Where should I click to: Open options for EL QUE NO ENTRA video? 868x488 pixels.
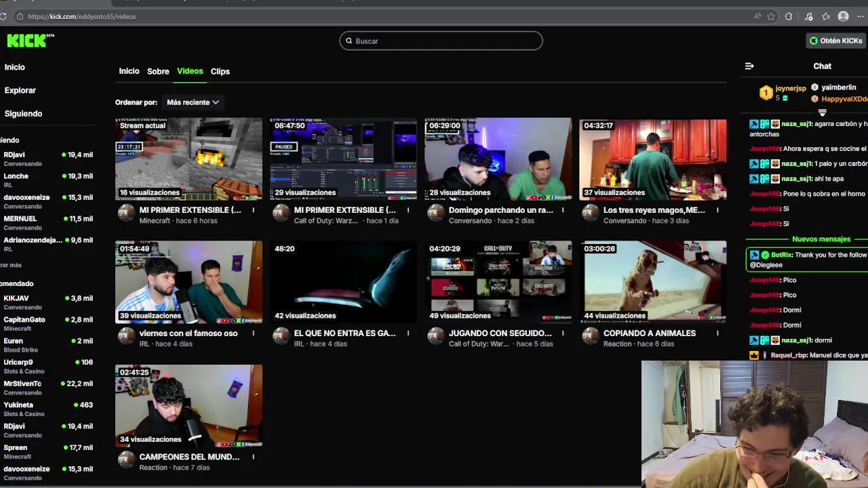coord(408,333)
